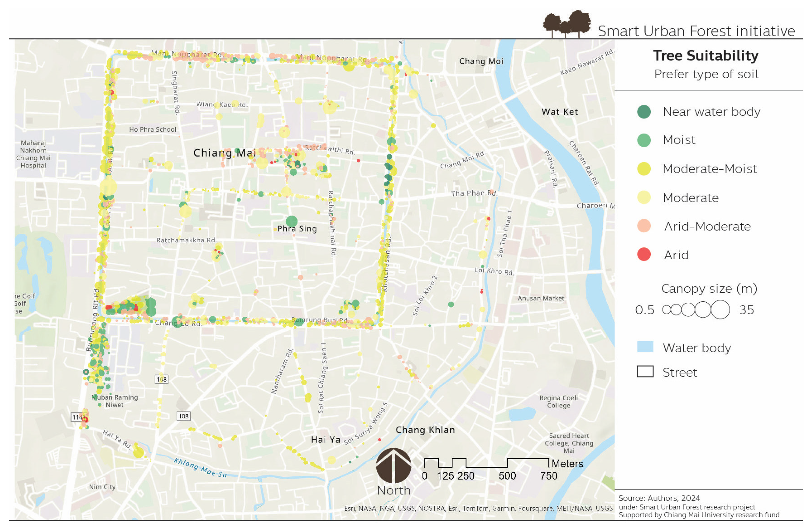Click route 108 shield near Nantharam Rd

tap(183, 416)
